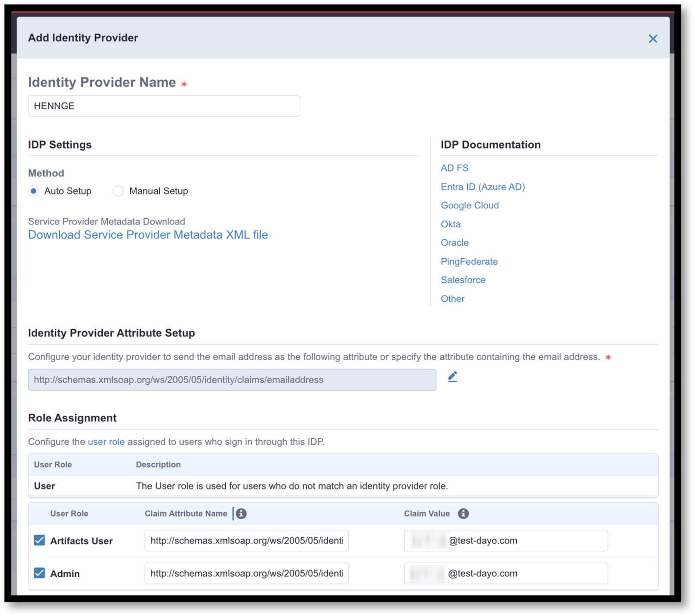Open the Okta documentation link
Image resolution: width=695 pixels, height=616 pixels.
point(451,224)
